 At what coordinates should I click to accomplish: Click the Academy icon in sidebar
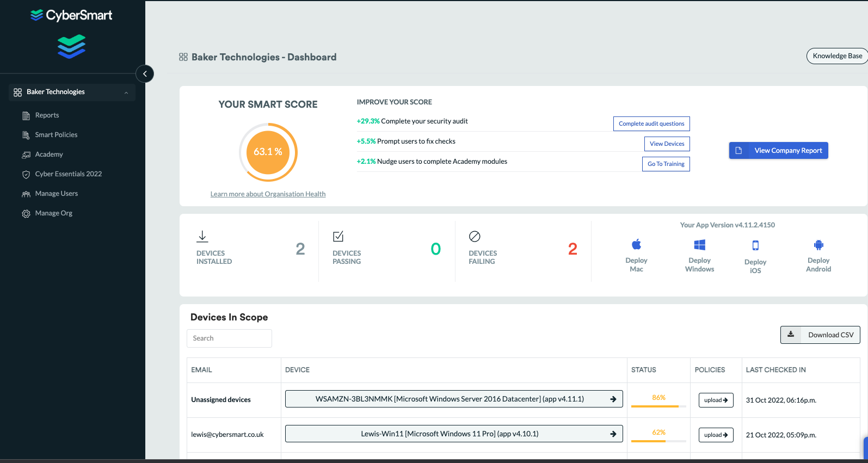[26, 155]
